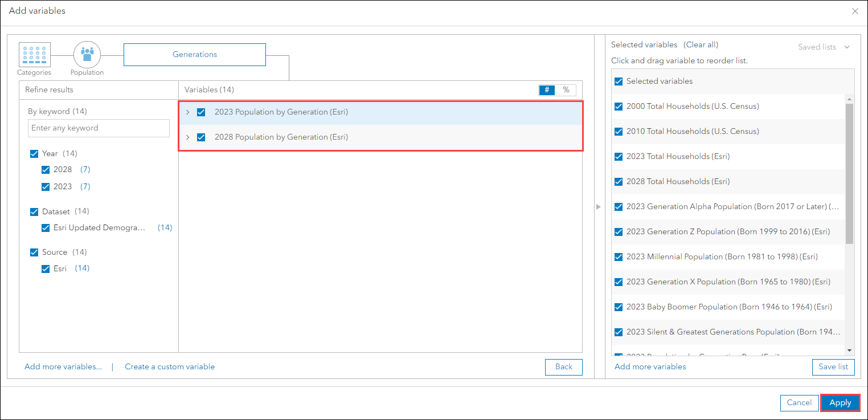
Task: Uncheck 2023 Generation X Population
Action: [x=619, y=282]
